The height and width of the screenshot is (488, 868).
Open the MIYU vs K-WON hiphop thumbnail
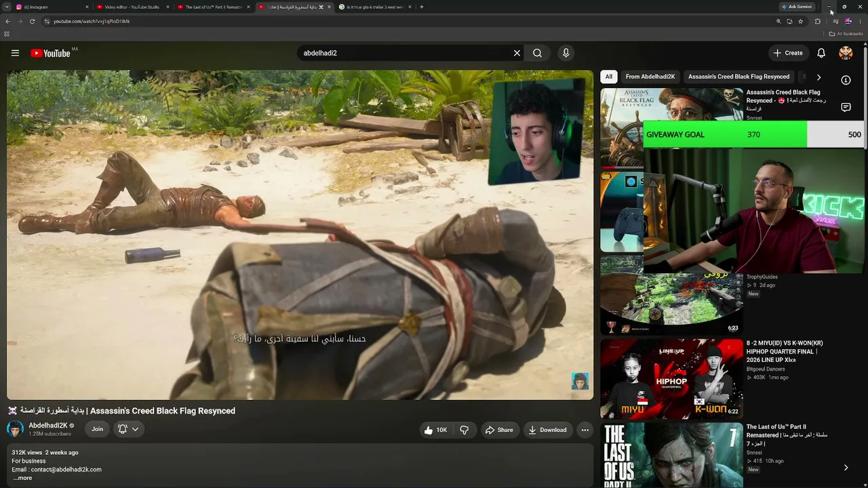click(671, 379)
